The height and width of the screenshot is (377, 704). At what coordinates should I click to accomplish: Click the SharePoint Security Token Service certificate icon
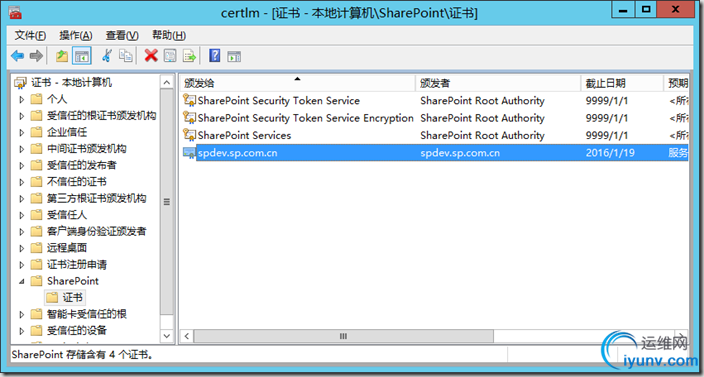pos(189,100)
